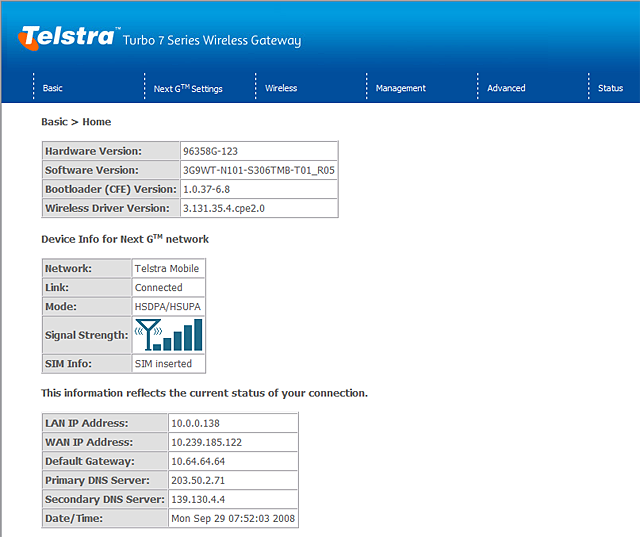Click WAN IP address 10.239.185.122

coord(206,442)
